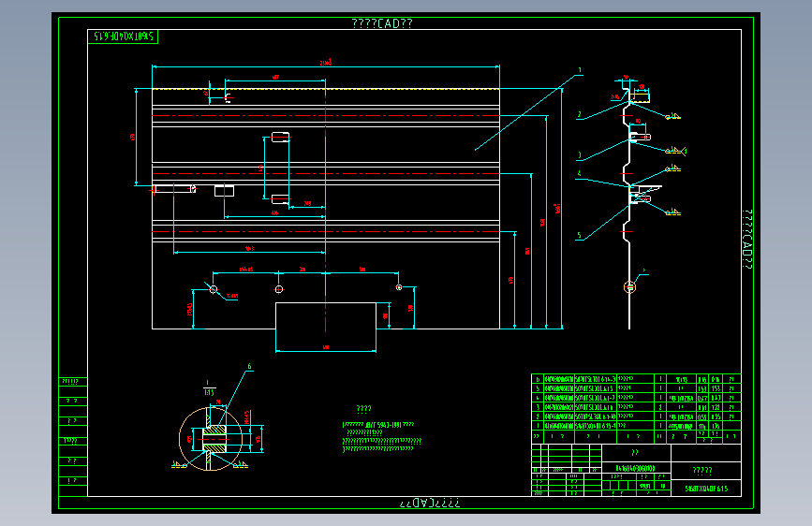Click the "????" heading above the technical notes

point(363,409)
